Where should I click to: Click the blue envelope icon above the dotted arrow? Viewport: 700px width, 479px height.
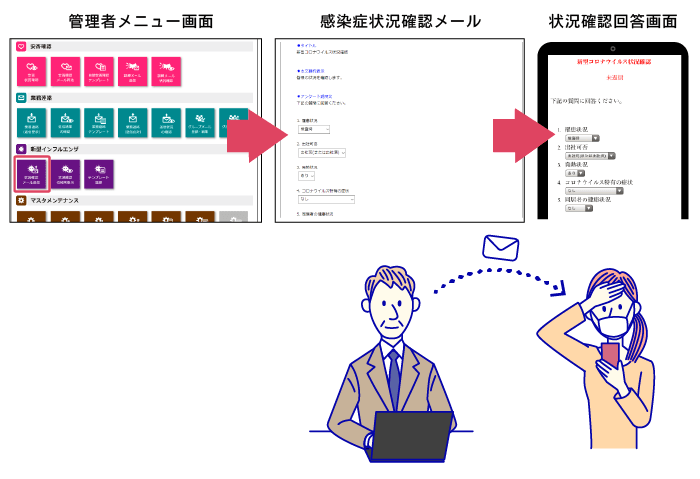click(x=500, y=248)
